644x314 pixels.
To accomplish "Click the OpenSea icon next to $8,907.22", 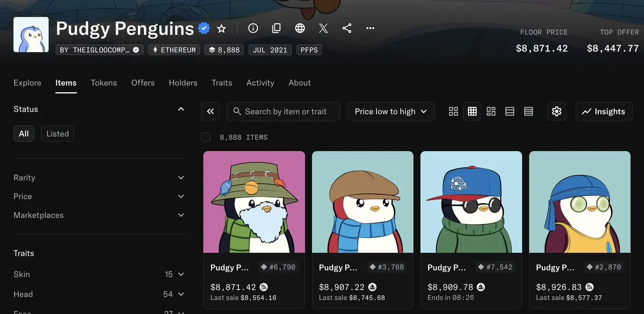I will pos(373,287).
